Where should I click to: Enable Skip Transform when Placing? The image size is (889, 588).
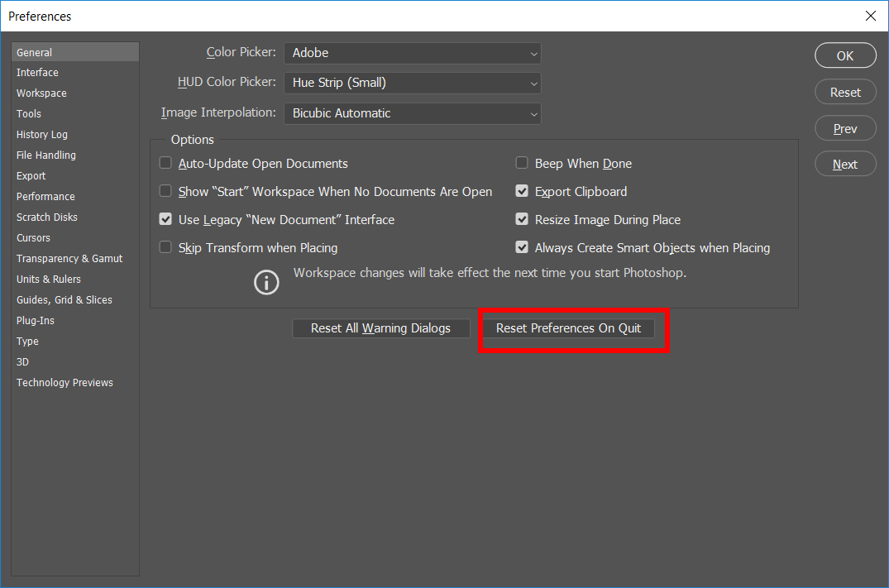pyautogui.click(x=165, y=247)
